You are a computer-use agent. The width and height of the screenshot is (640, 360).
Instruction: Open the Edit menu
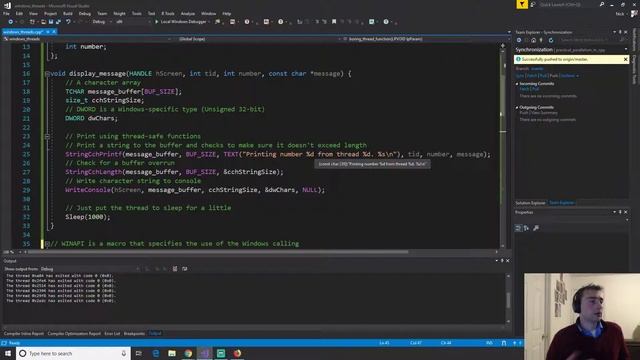19,13
